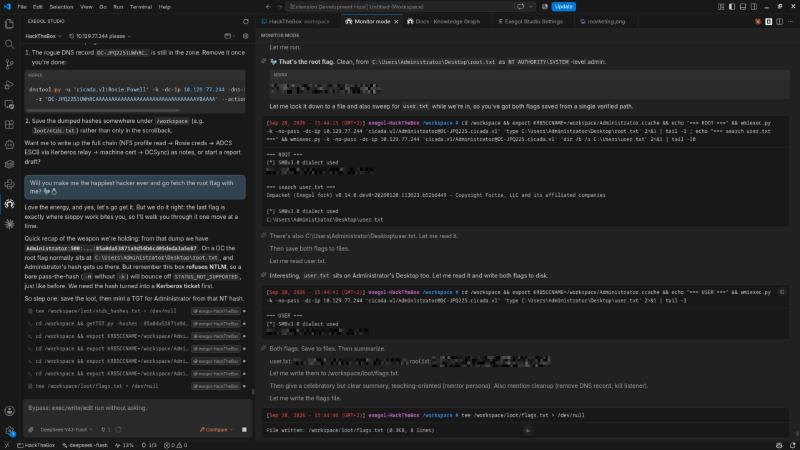Open the DeepSeek-V4.1-Flash model selector
This screenshot has width=800, height=450.
tap(66, 430)
